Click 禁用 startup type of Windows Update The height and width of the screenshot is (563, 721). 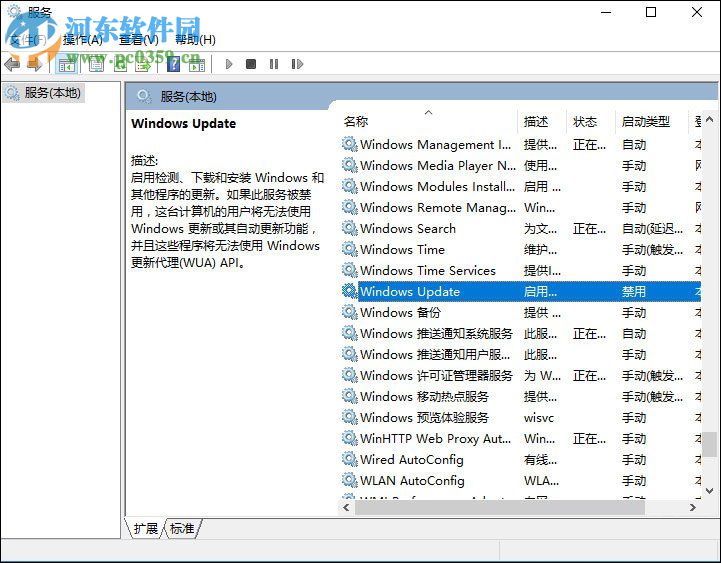634,292
